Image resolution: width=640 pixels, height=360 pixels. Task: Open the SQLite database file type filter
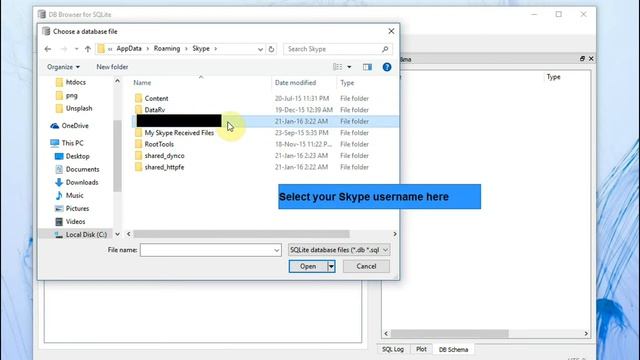339,250
